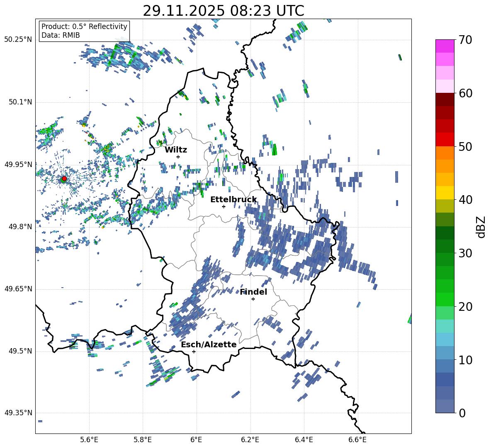491x448 pixels.
Task: Pick the orange swatch just below 50 dBZ
Action: coord(445,153)
